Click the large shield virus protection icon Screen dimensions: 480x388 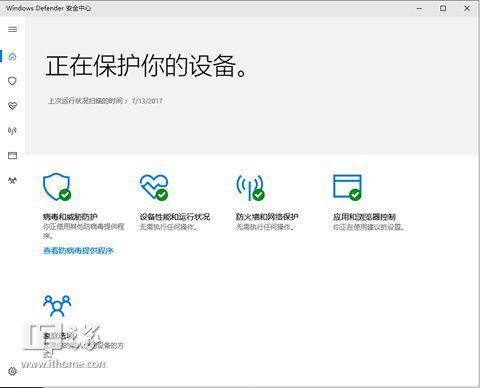pos(57,187)
